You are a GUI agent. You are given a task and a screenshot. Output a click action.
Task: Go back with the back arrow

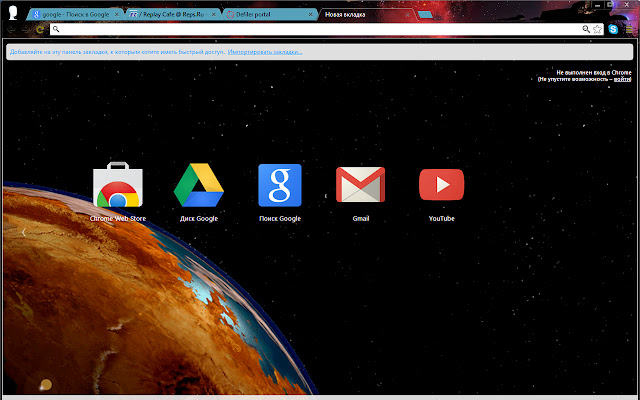tap(11, 29)
